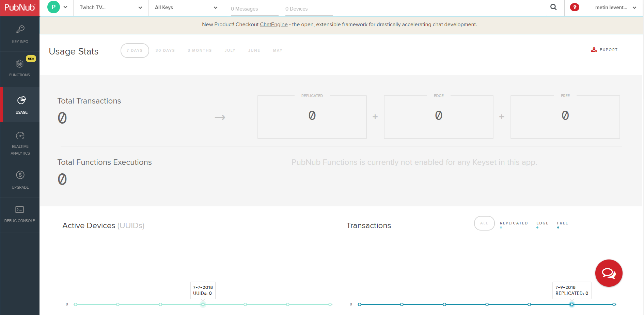Click the Replicated transactions box

point(312,117)
